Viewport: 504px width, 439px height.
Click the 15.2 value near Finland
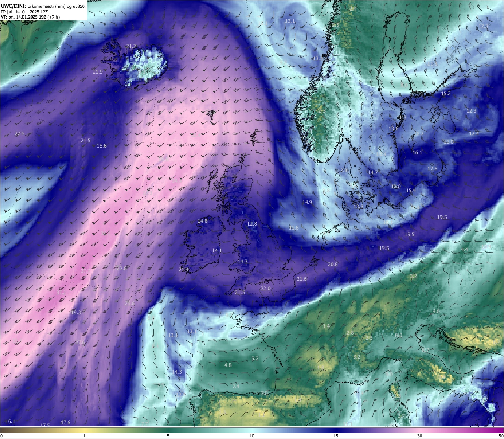click(x=446, y=94)
